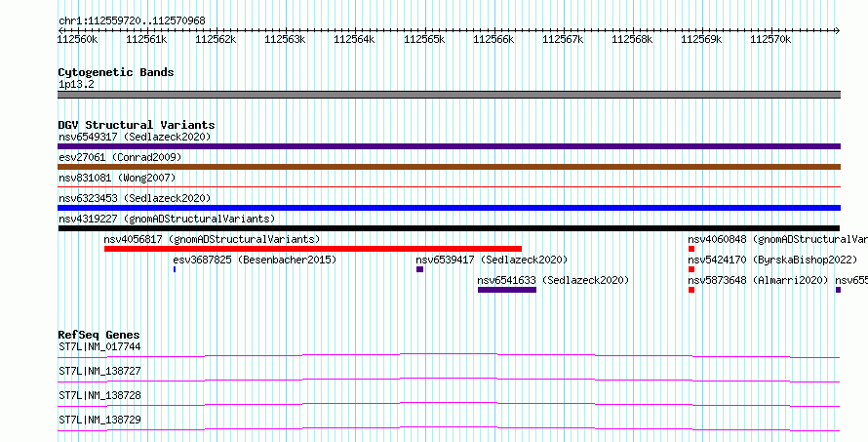Image resolution: width=868 pixels, height=442 pixels.
Task: Open variant label nsv4319227 (gnomADStructuralVariants)
Action: click(x=167, y=219)
